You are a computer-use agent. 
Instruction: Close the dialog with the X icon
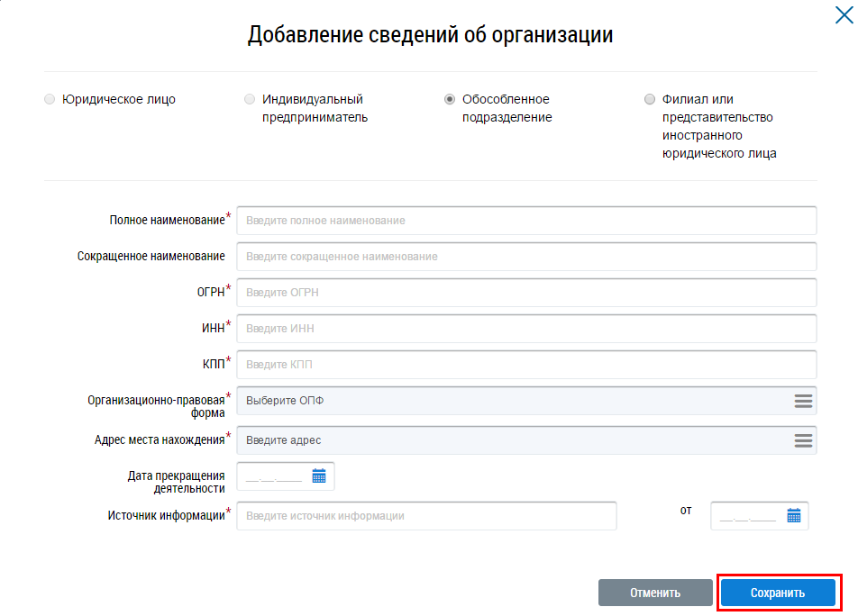[844, 14]
